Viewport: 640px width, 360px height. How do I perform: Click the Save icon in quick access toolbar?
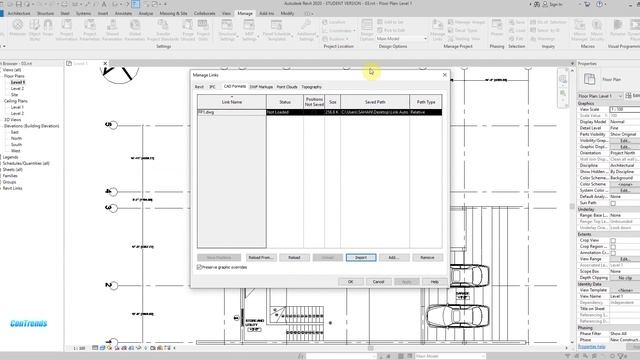[x=18, y=4]
